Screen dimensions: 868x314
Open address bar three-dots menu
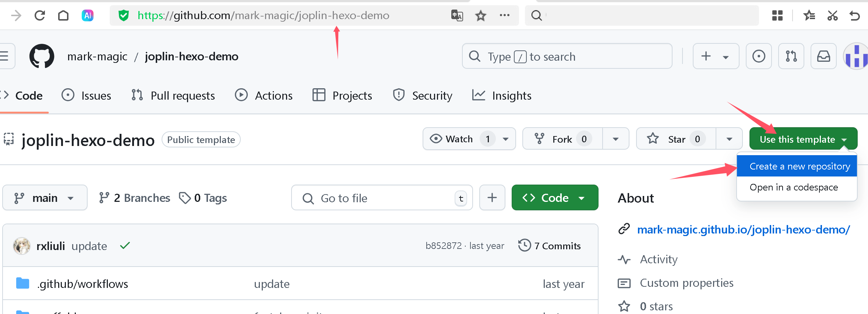[x=504, y=15]
